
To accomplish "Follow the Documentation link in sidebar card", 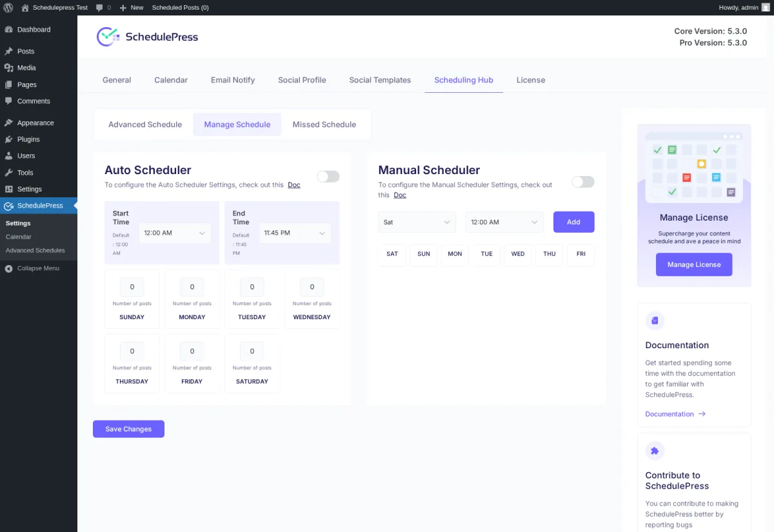I will (670, 414).
